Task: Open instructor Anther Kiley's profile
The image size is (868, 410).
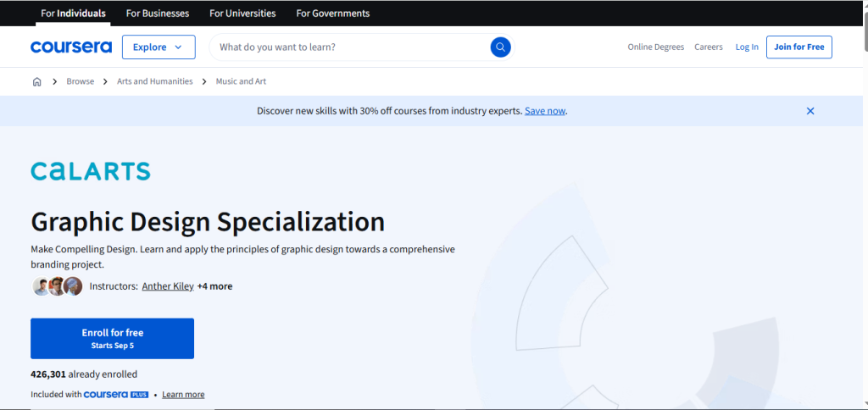Action: click(168, 286)
